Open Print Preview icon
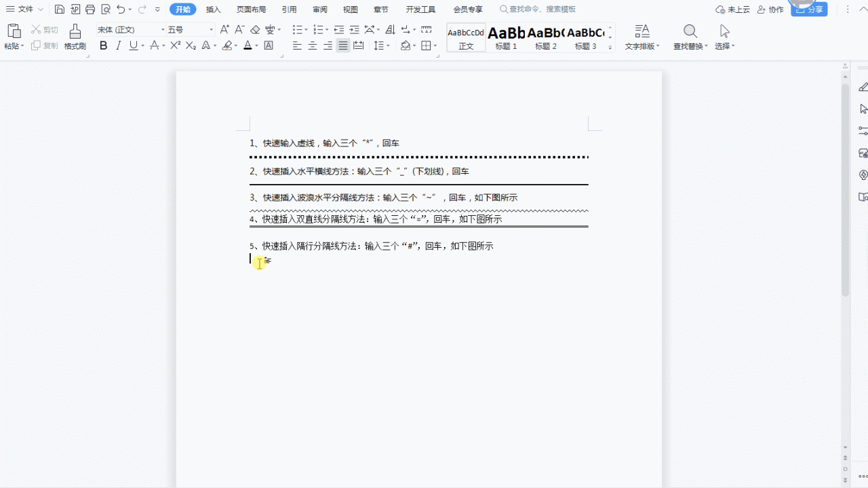Image resolution: width=868 pixels, height=488 pixels. coord(105,10)
